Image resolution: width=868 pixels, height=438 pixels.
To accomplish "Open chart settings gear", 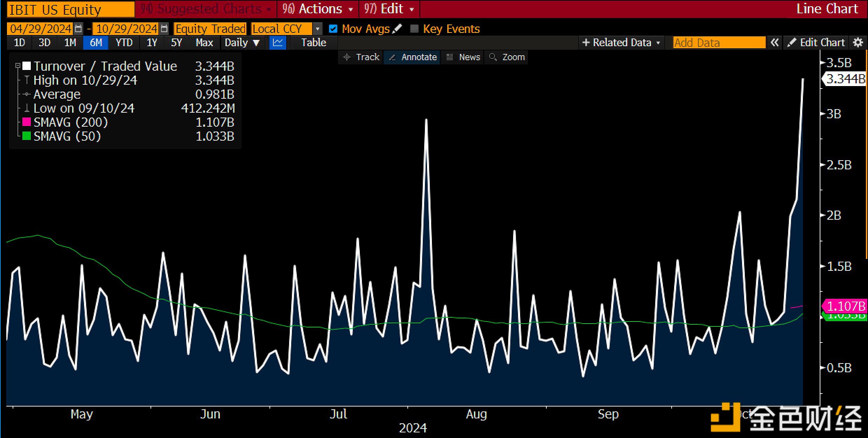I will coord(858,43).
